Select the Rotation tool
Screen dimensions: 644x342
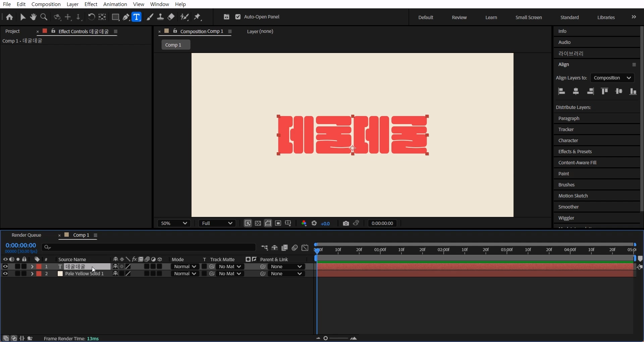pos(91,17)
